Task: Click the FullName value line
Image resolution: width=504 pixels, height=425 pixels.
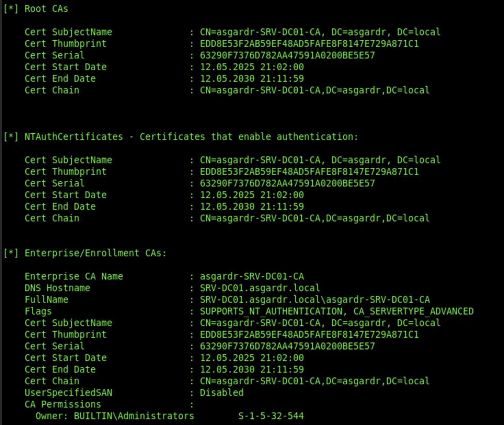Action: [315, 300]
